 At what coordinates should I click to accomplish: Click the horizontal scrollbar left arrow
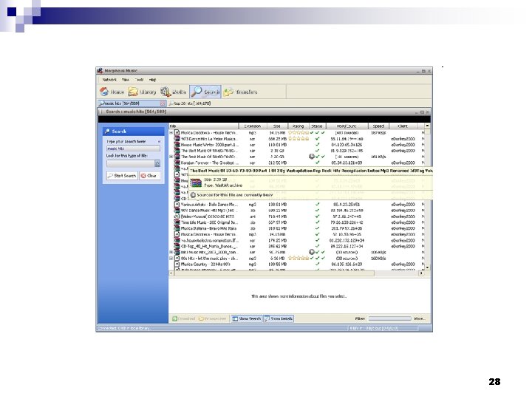[171, 273]
